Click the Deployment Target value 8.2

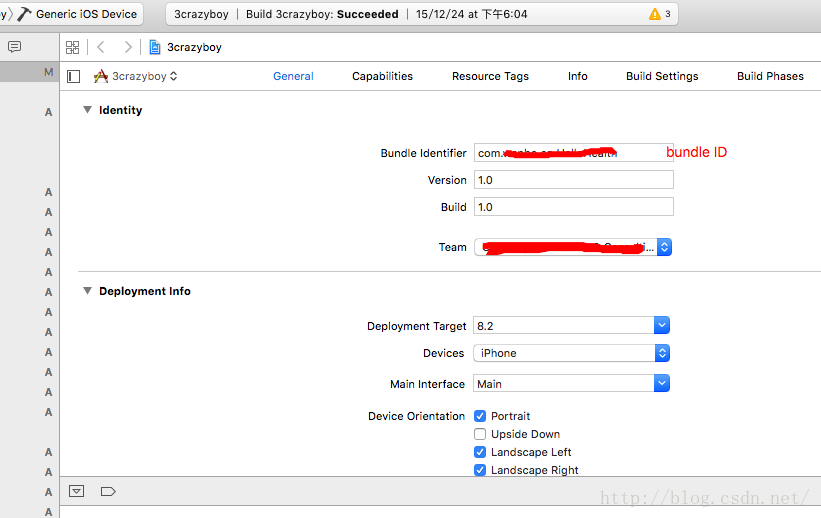click(485, 326)
